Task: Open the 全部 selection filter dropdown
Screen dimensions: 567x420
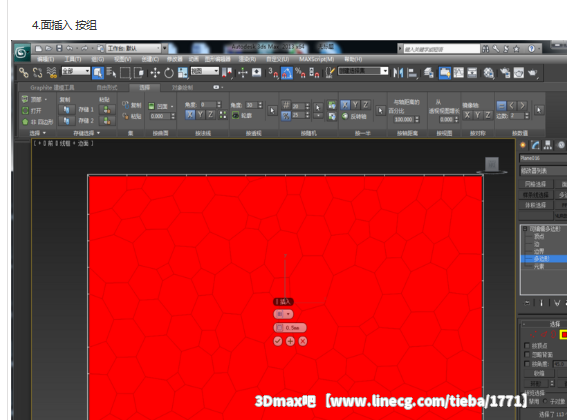Action: coord(76,71)
